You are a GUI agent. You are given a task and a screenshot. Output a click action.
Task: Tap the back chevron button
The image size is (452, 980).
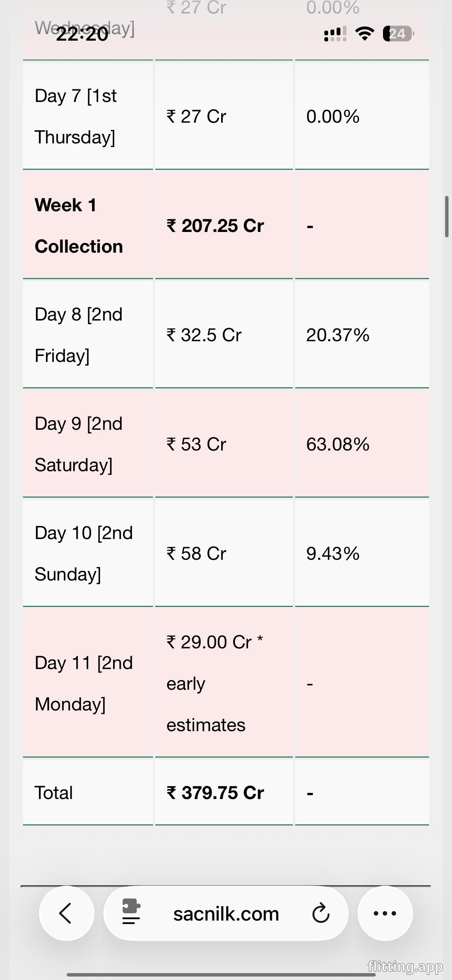click(66, 913)
